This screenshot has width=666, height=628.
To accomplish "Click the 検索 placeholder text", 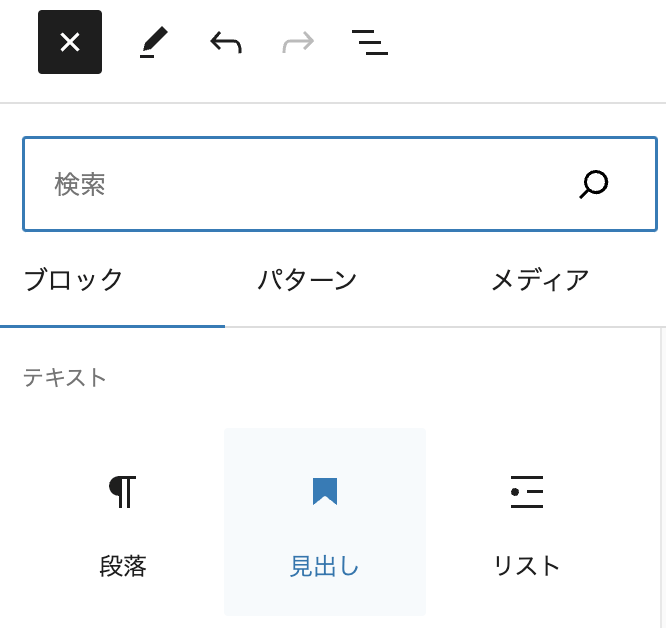I will point(80,184).
